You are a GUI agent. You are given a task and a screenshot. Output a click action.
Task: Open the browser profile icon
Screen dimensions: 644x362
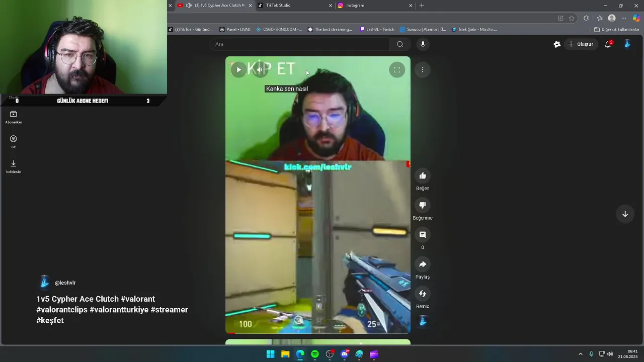612,18
